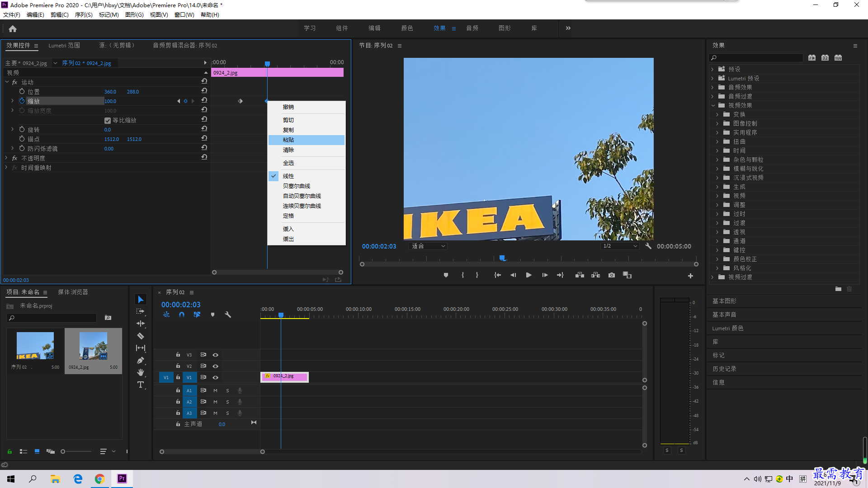Mark Out point in program monitor
Image resolution: width=868 pixels, height=488 pixels.
click(477, 275)
